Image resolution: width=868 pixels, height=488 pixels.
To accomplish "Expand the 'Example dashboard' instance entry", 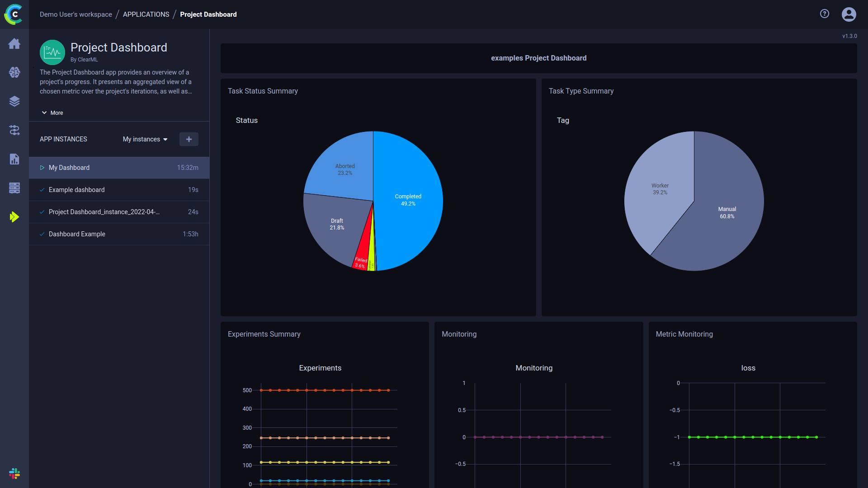I will tap(76, 189).
